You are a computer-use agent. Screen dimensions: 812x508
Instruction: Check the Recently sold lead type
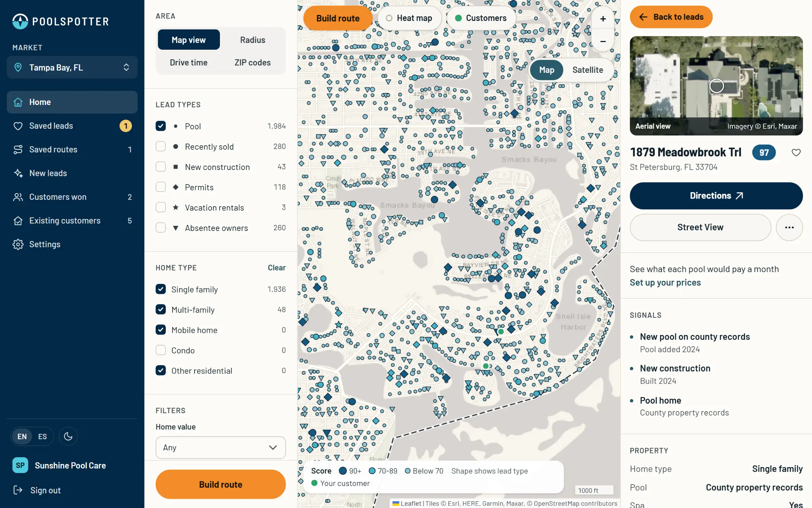161,146
